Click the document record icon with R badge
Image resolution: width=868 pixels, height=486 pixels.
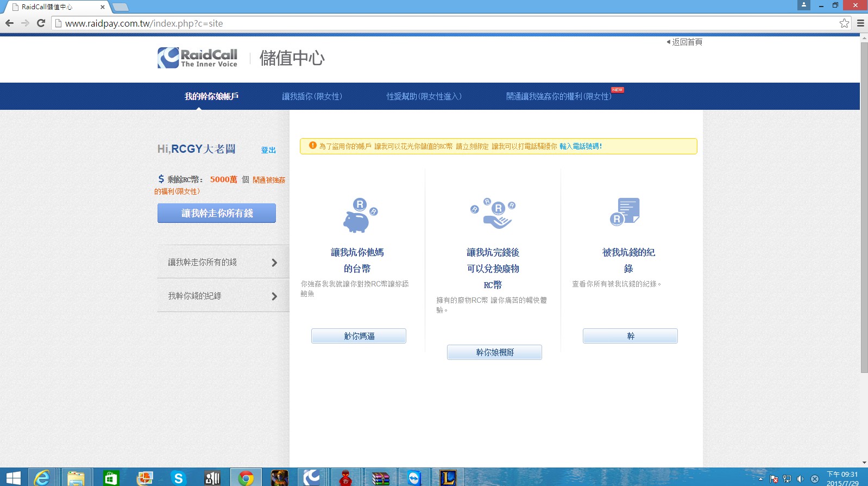pos(625,211)
